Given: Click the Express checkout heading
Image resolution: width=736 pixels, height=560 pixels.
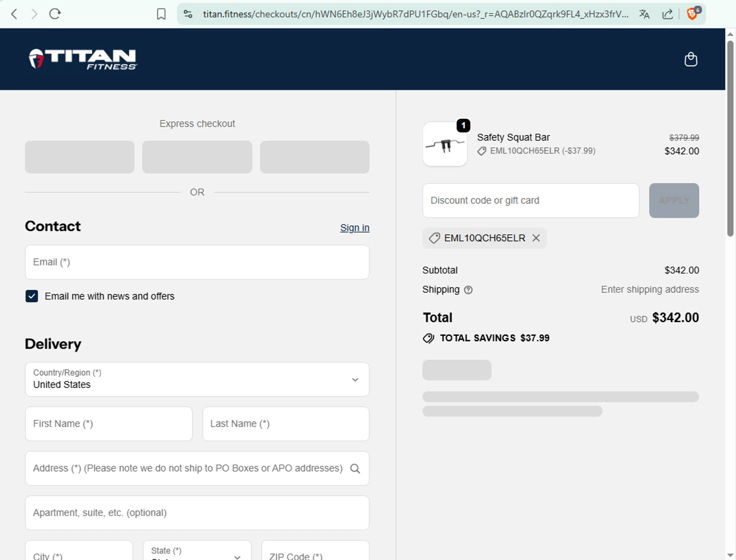Looking at the screenshot, I should click(197, 124).
